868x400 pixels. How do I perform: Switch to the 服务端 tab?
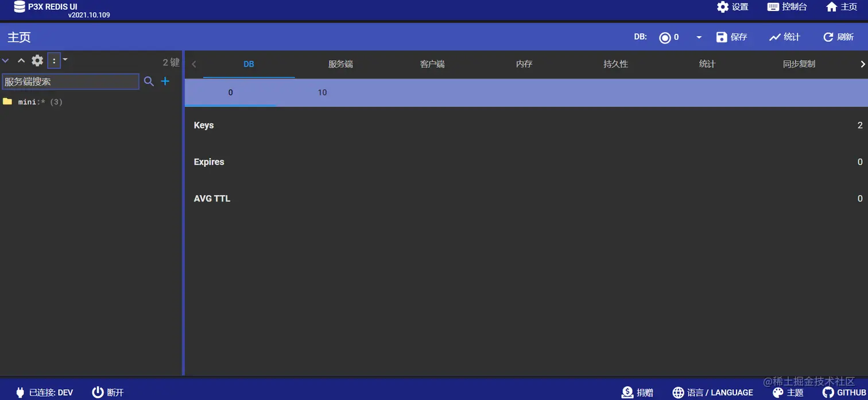click(340, 64)
